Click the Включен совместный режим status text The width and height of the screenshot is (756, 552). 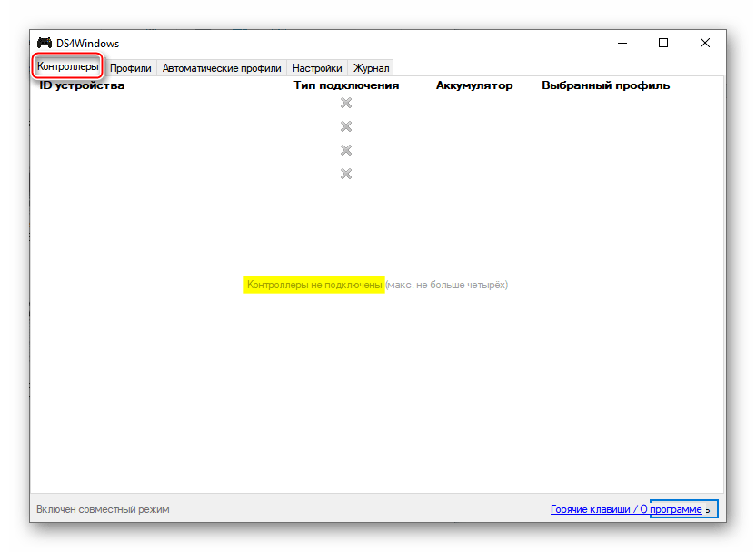point(103,509)
